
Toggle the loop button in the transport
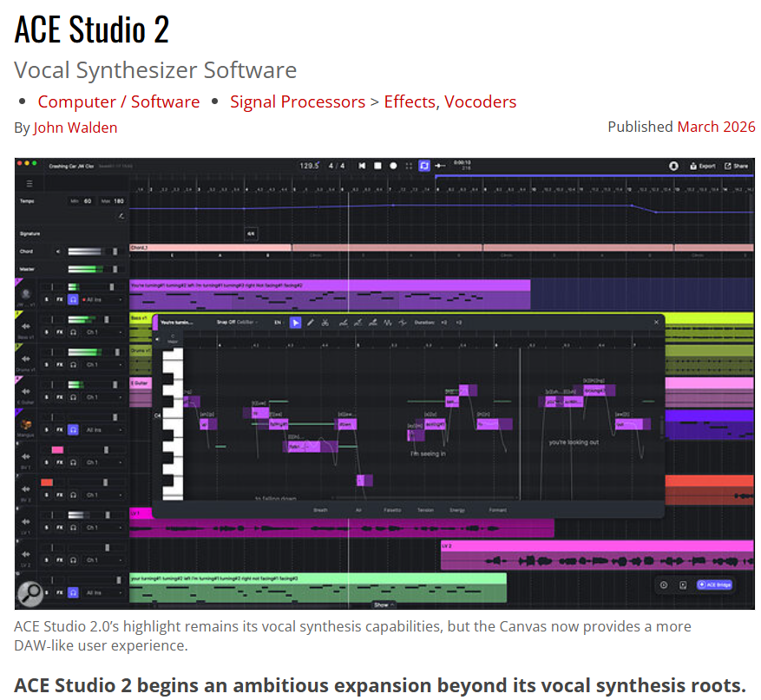[424, 166]
